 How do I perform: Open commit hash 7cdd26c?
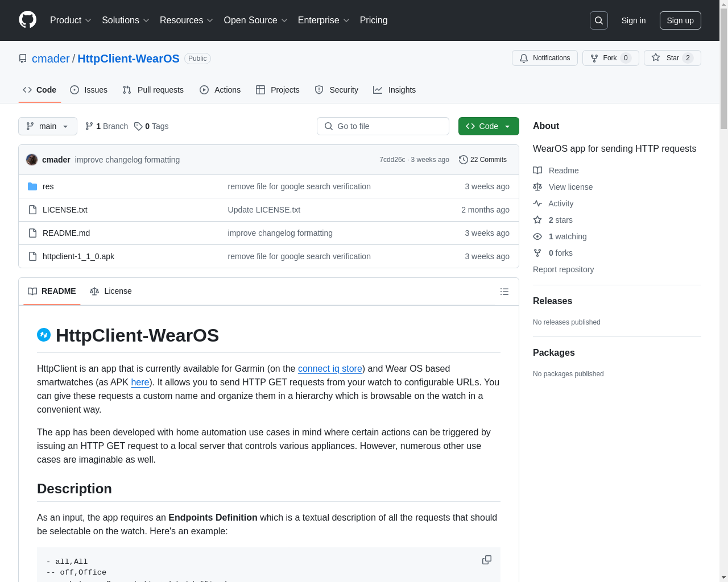click(x=392, y=160)
